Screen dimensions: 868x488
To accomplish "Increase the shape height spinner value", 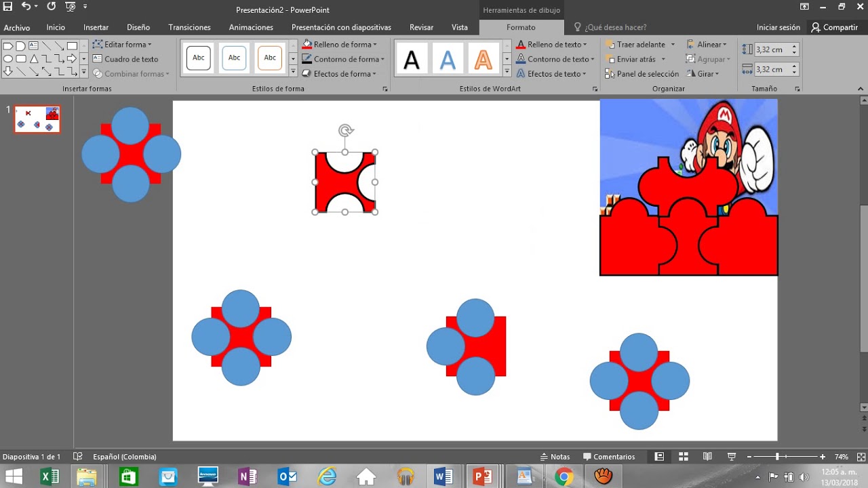I will point(795,46).
